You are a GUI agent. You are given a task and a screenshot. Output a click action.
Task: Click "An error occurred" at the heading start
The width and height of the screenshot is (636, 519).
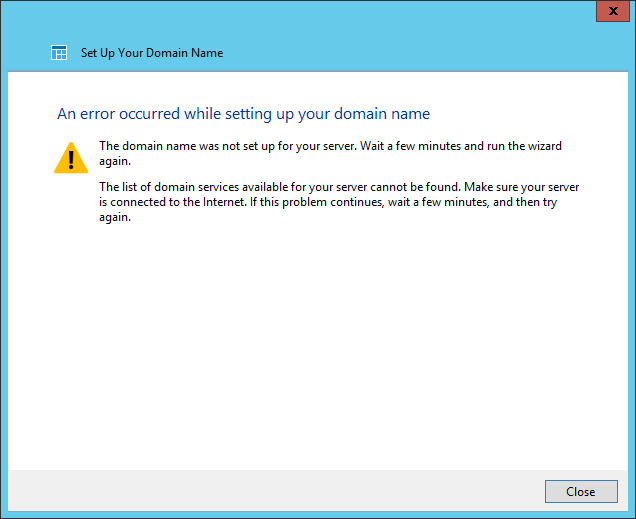click(x=111, y=114)
